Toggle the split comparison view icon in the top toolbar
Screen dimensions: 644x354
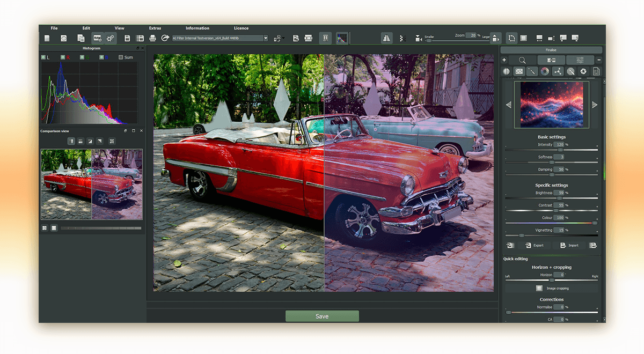click(x=325, y=38)
